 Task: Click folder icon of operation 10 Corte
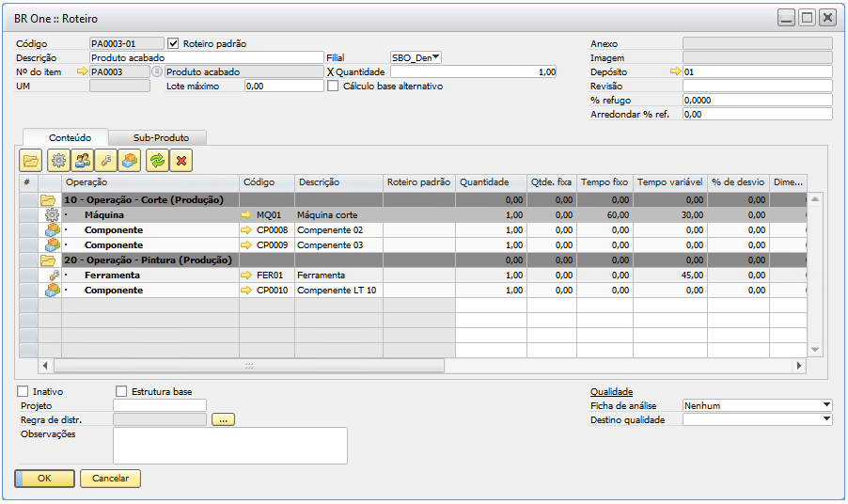click(x=48, y=200)
